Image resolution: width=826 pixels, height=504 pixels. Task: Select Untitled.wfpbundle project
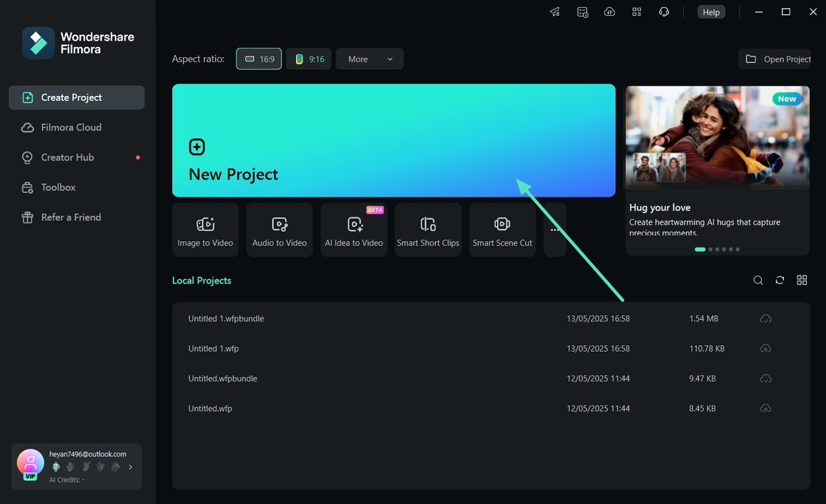(491, 378)
